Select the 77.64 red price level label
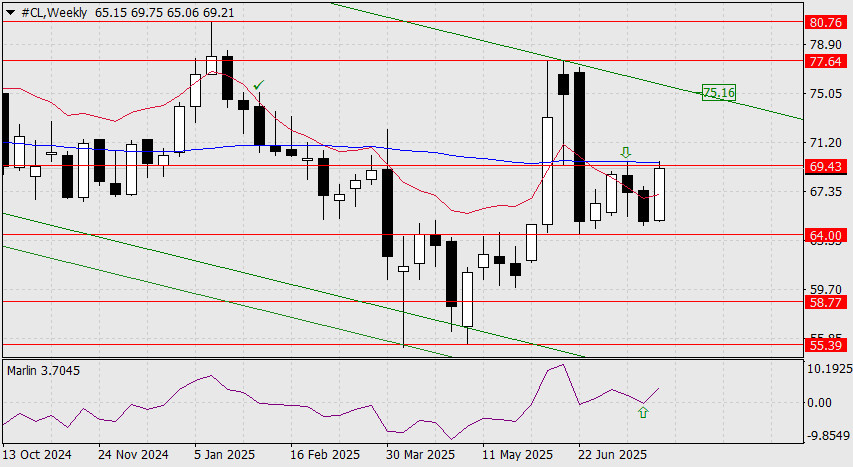This screenshot has width=853, height=467. click(825, 61)
